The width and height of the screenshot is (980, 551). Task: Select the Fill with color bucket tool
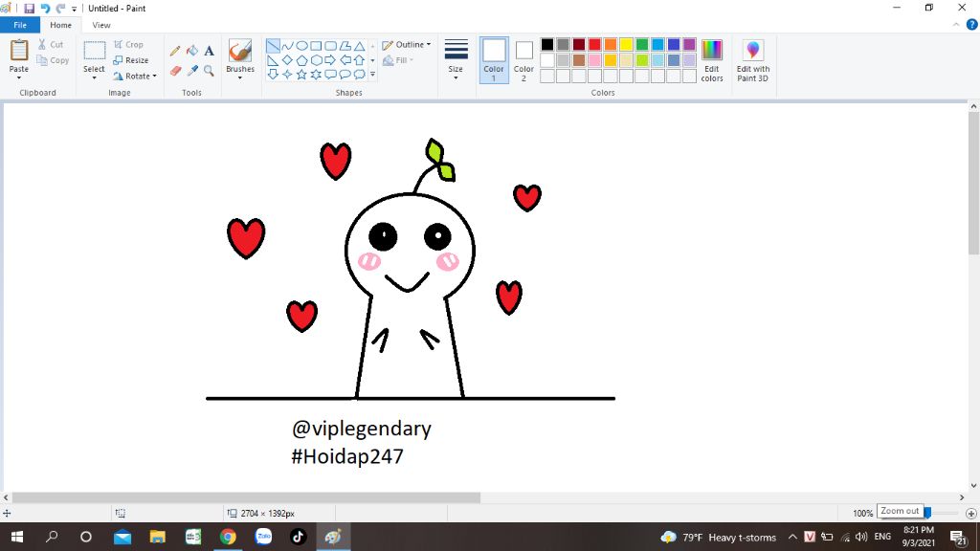coord(192,51)
